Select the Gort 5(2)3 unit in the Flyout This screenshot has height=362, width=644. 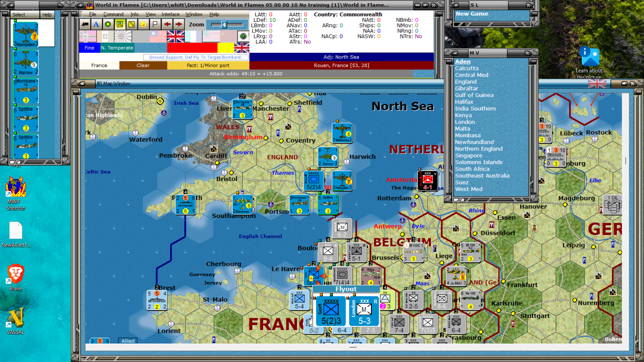click(331, 311)
